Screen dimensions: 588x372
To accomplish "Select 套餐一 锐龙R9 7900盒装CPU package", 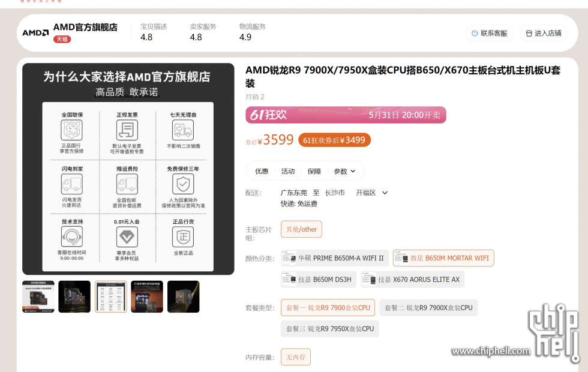I will (328, 307).
